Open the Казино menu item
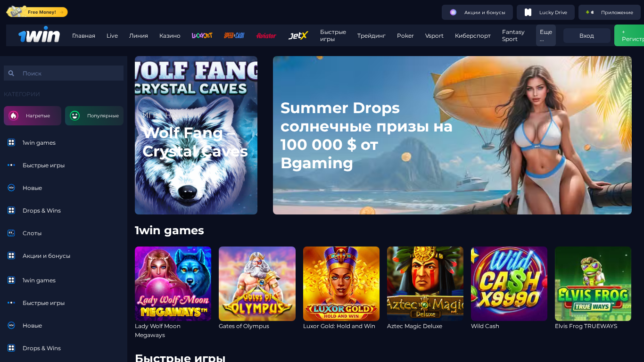 tap(170, 36)
